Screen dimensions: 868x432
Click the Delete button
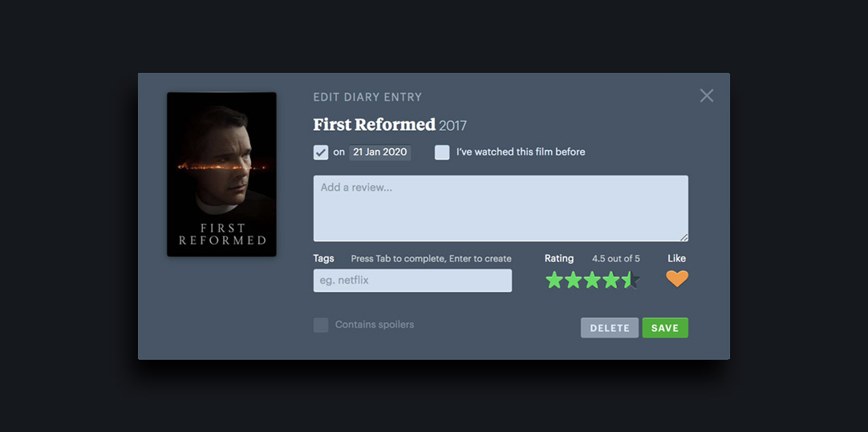pos(610,328)
